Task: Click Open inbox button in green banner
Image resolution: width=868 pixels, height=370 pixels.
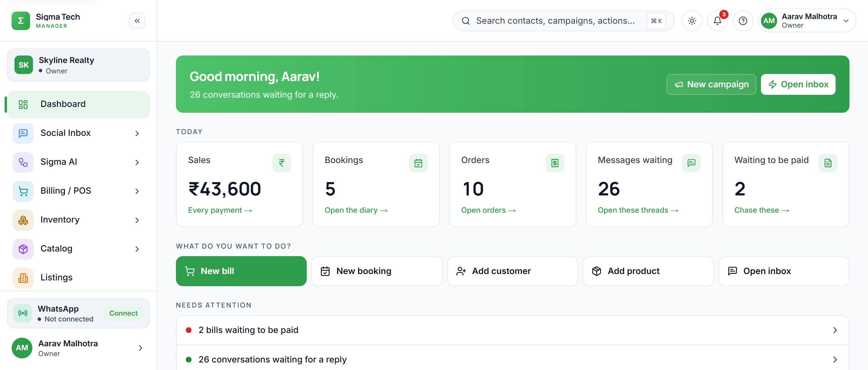Action: [798, 84]
